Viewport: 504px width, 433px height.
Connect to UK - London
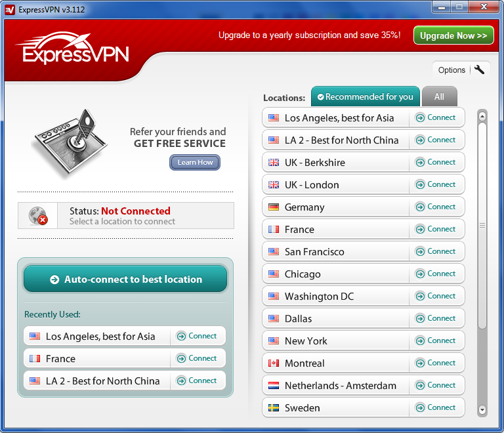[436, 185]
